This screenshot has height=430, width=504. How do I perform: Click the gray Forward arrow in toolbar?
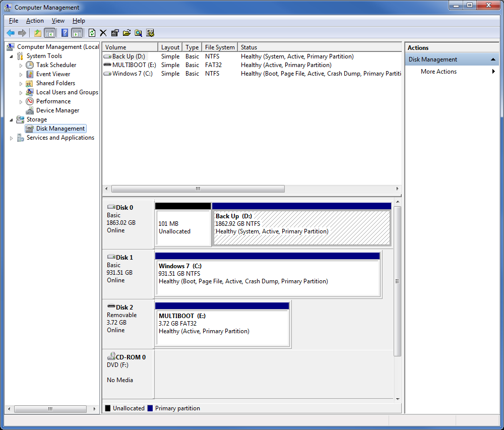(22, 33)
